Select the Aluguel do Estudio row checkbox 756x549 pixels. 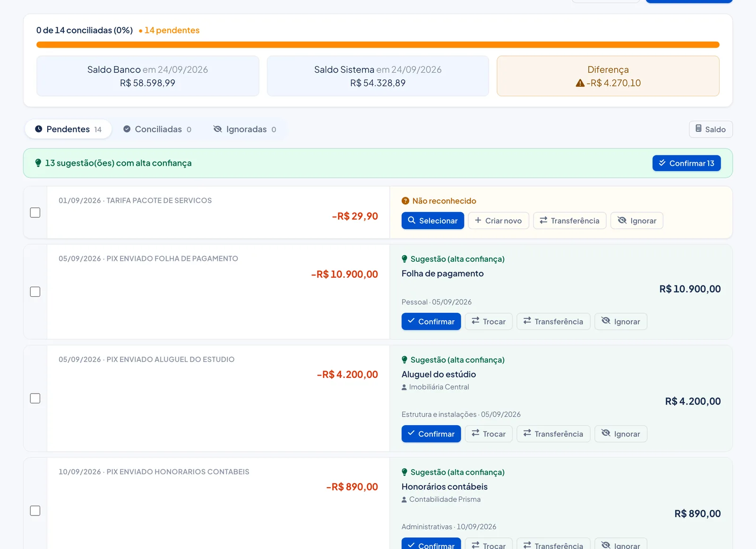(35, 398)
